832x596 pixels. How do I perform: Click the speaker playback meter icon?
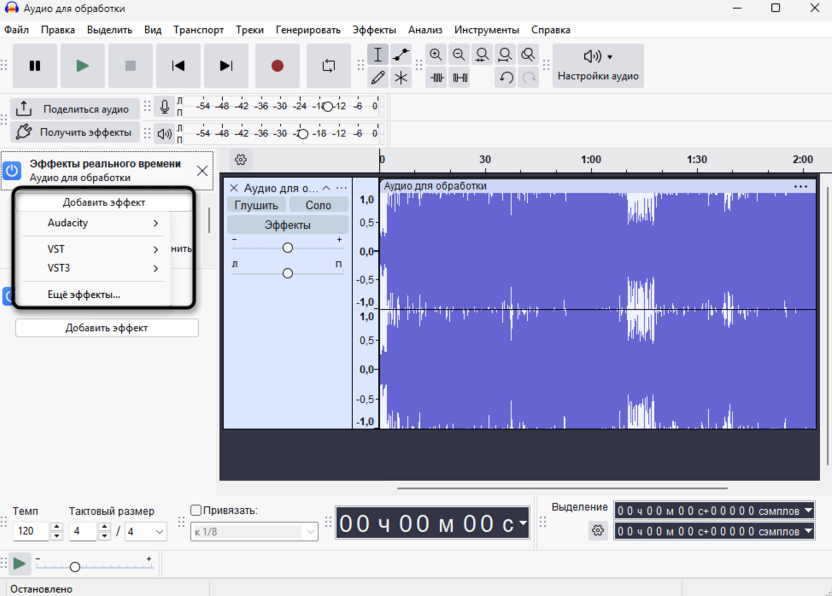(x=164, y=134)
